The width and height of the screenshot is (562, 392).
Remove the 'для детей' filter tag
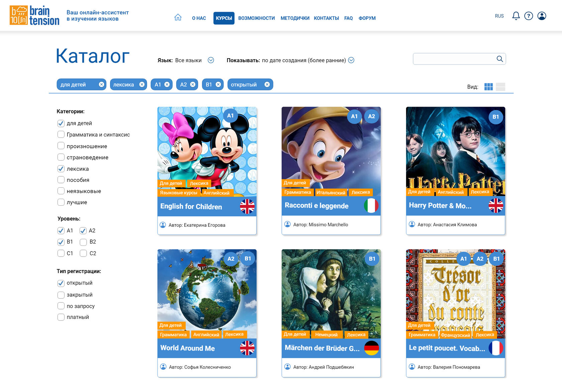click(101, 85)
